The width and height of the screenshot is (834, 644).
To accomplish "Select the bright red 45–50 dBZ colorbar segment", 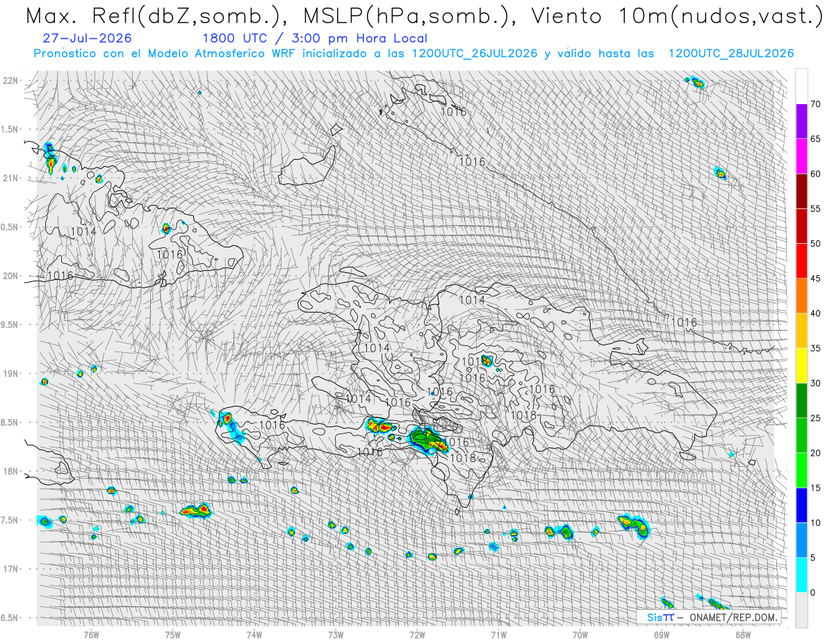I will coord(801,261).
